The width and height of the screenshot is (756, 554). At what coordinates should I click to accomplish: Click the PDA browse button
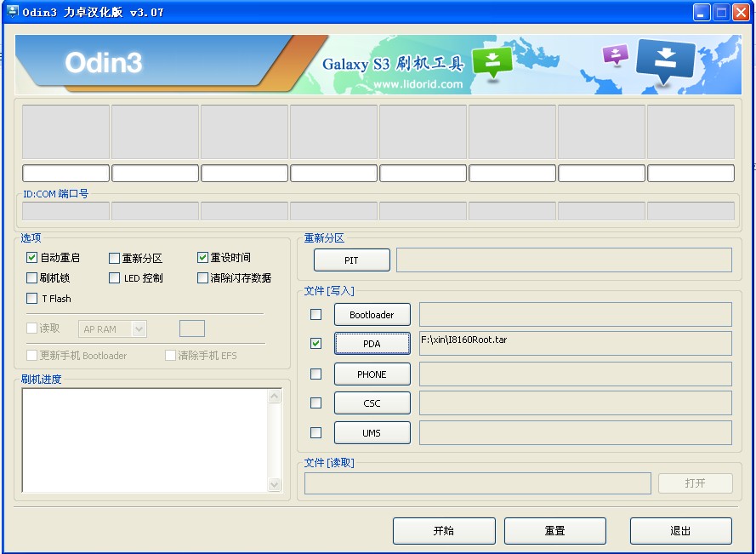[372, 344]
